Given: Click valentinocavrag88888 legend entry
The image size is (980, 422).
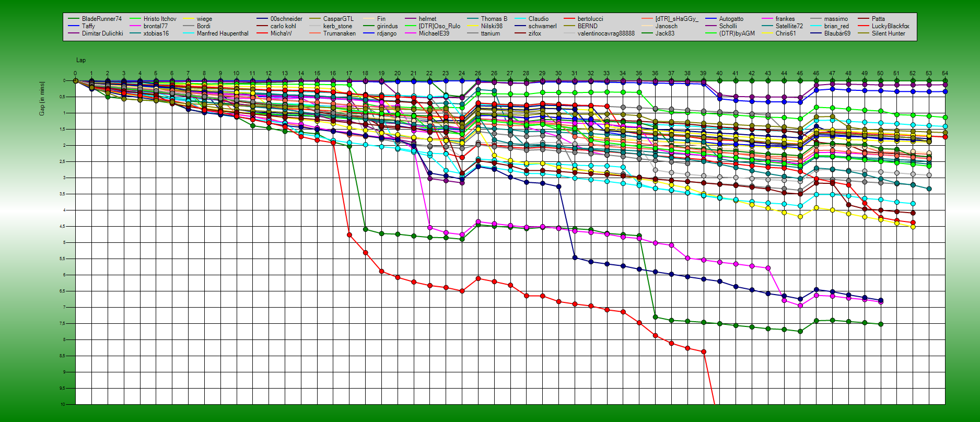Looking at the screenshot, I should tap(606, 33).
